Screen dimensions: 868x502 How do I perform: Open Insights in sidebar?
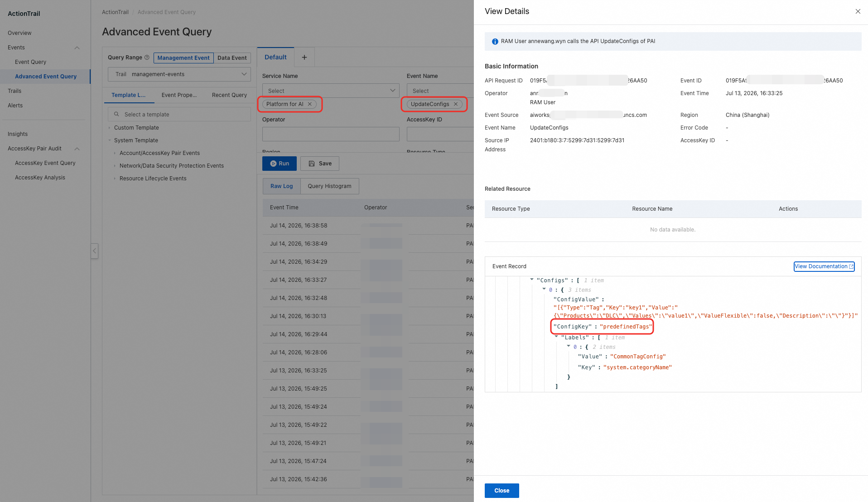(x=18, y=134)
